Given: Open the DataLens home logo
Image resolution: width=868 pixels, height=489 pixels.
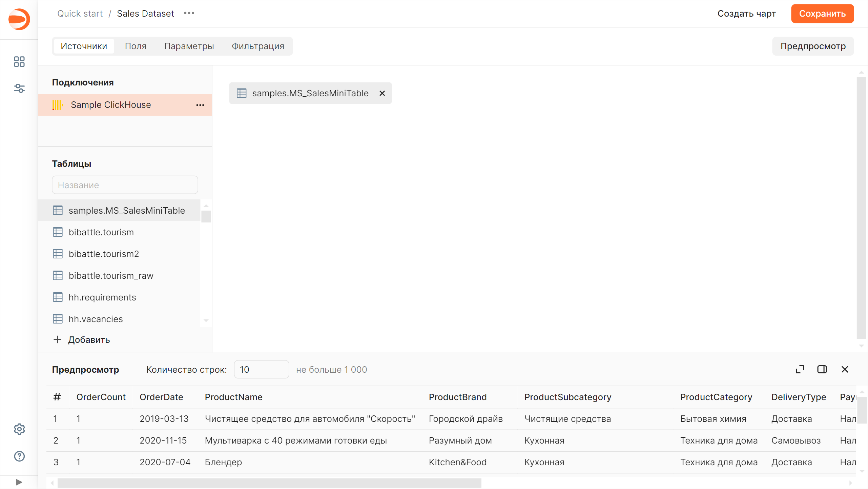Looking at the screenshot, I should pyautogui.click(x=19, y=19).
